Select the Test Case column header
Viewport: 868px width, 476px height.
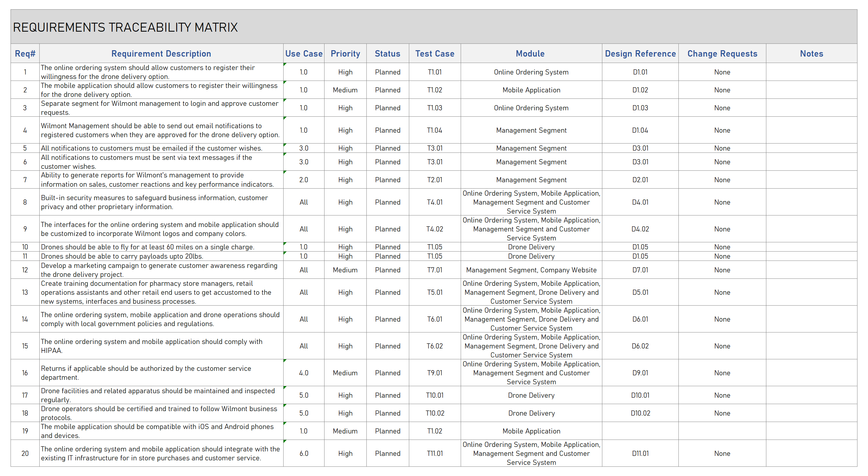point(435,54)
